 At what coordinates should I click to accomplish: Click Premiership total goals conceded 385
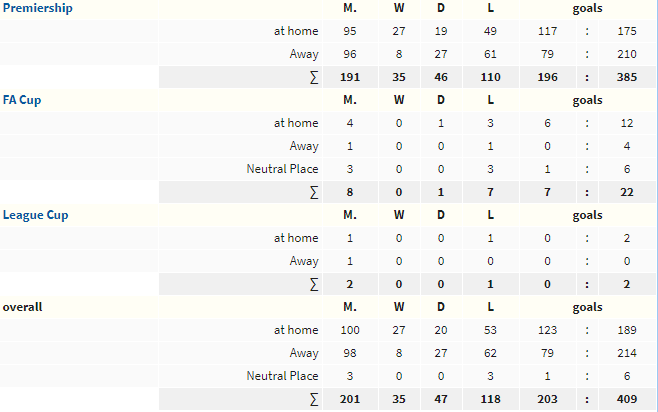627,77
